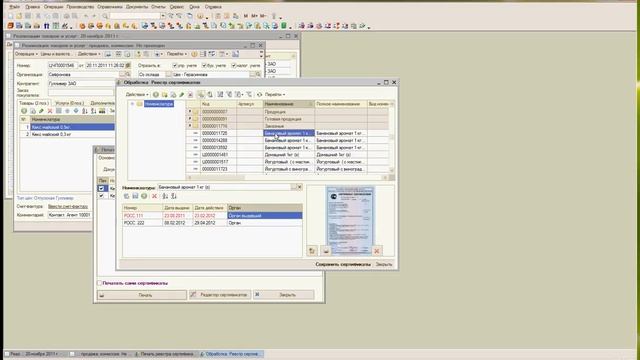Click Закрыть in Реестр сертификатов window
Viewport: 640px width, 360px height.
(x=384, y=264)
